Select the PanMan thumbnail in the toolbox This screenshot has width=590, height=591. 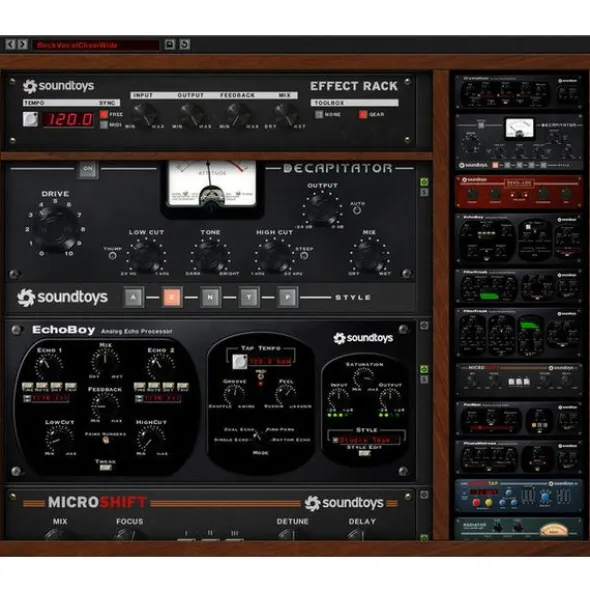tap(519, 418)
